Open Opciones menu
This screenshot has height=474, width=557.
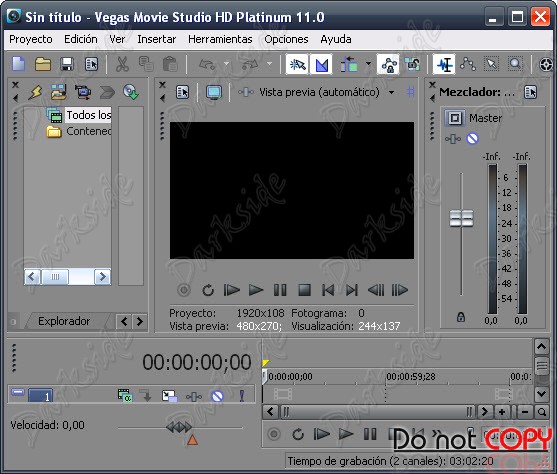pyautogui.click(x=286, y=39)
